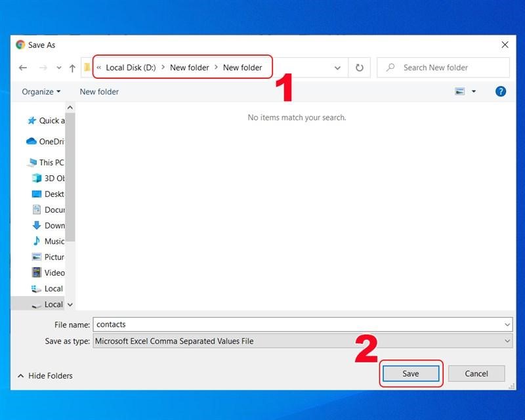Image resolution: width=525 pixels, height=420 pixels.
Task: Select OneDrive in navigation pane
Action: pos(45,141)
